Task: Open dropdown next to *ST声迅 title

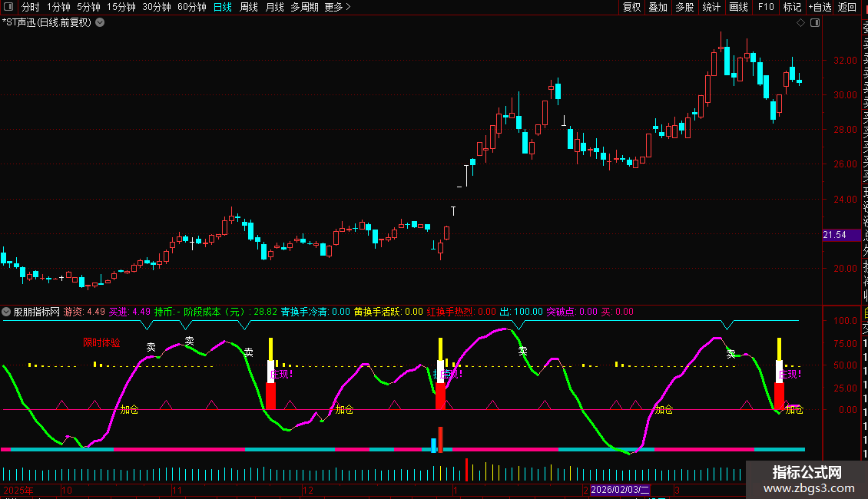Action: [x=100, y=23]
